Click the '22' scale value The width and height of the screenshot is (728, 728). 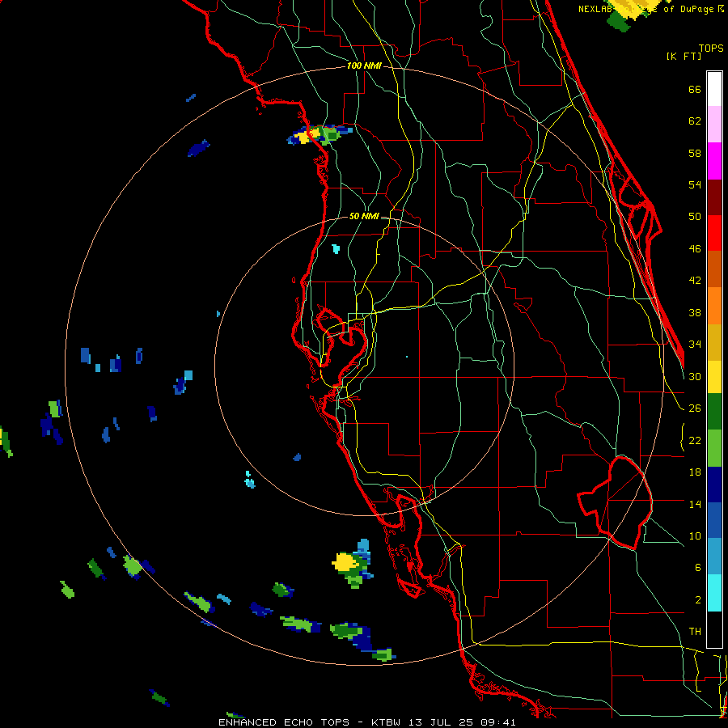(x=695, y=441)
